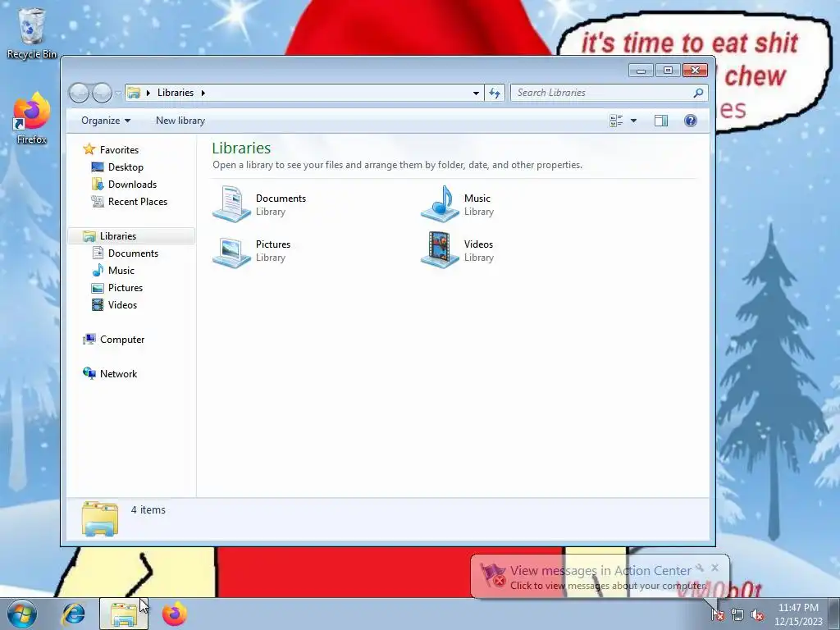
Task: Launch Internet Explorer from the taskbar
Action: (73, 614)
